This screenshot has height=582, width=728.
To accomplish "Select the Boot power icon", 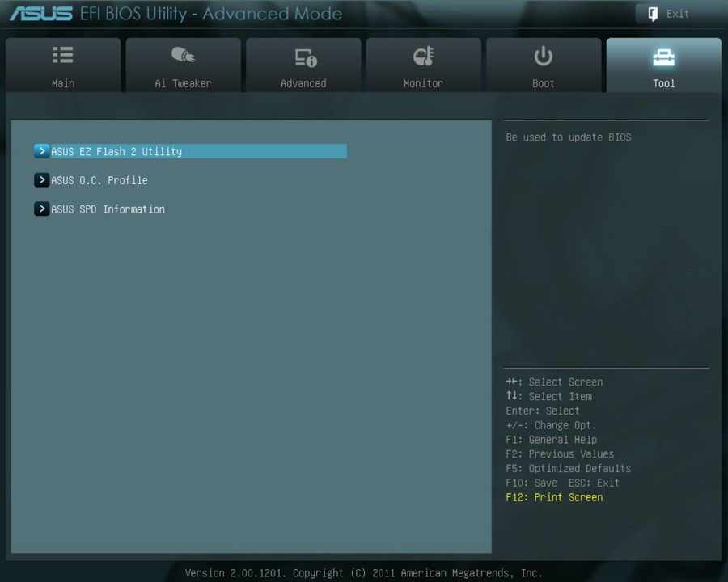I will pyautogui.click(x=543, y=55).
